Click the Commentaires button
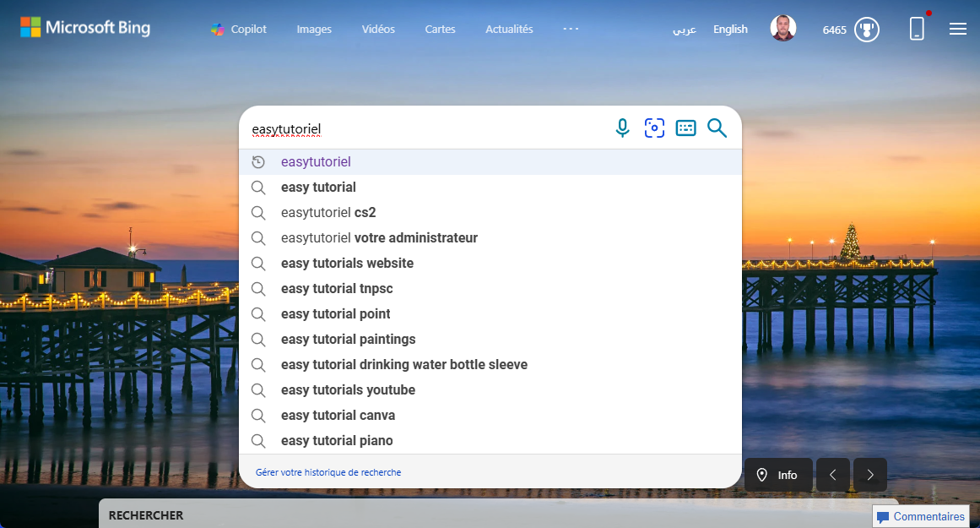This screenshot has height=528, width=980. click(920, 516)
